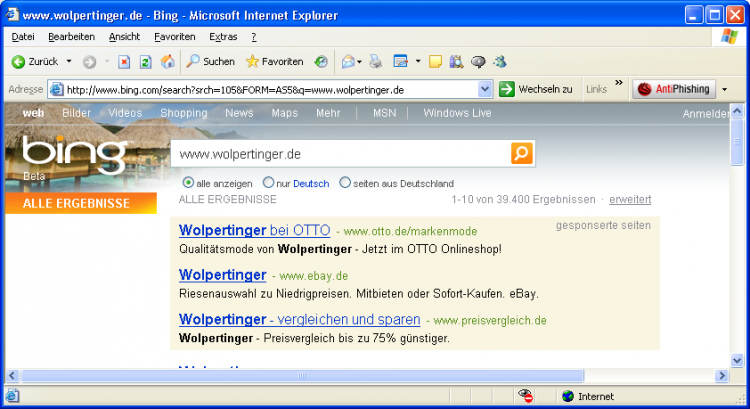Open the Suchen search toolbar button
750x409 pixels.
(210, 62)
